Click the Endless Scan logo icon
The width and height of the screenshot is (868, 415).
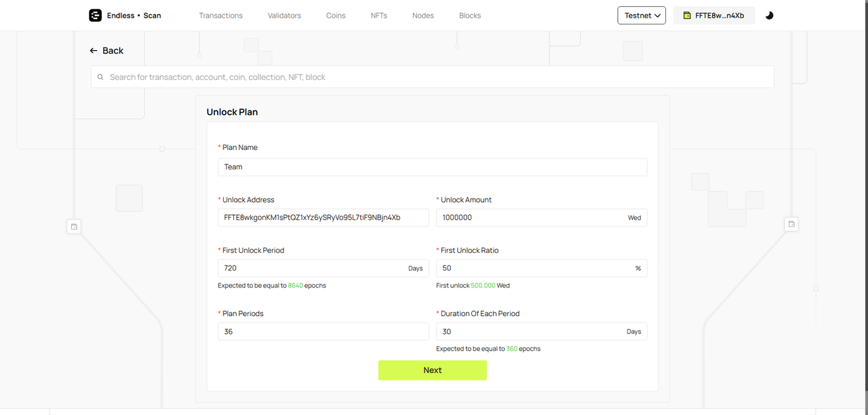coord(96,16)
